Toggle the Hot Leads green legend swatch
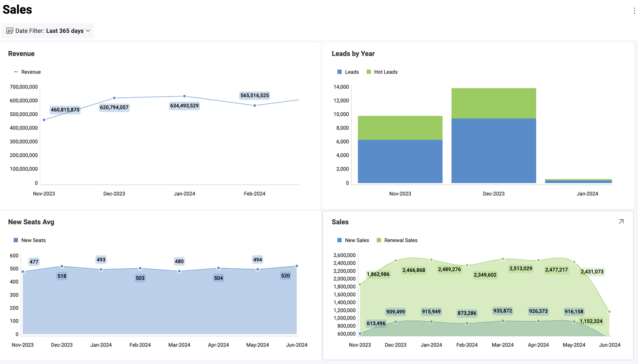Image resolution: width=638 pixels, height=364 pixels. pos(369,72)
